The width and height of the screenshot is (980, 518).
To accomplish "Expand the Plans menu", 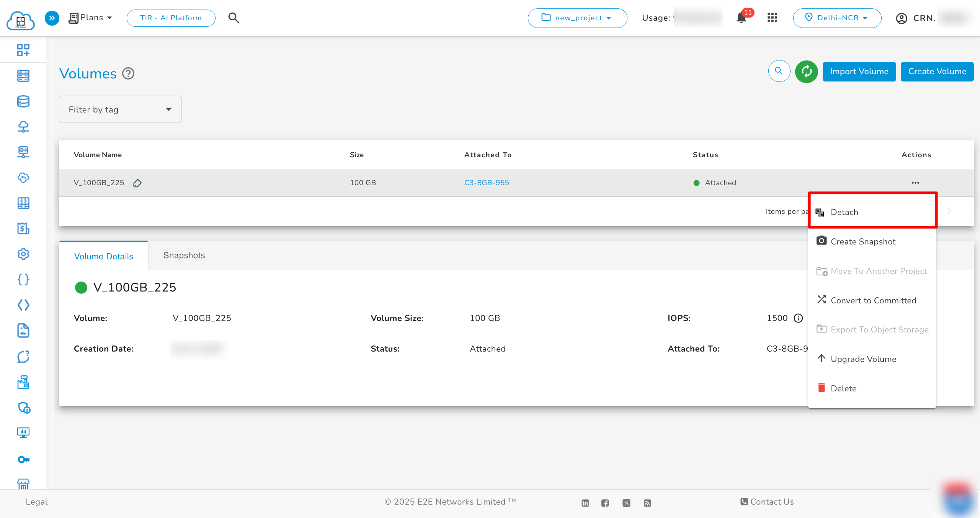I will click(x=91, y=18).
